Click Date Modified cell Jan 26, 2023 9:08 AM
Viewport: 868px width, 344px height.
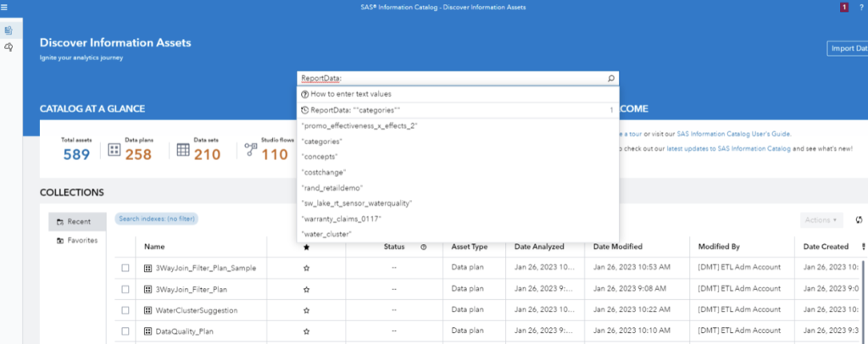pyautogui.click(x=630, y=289)
